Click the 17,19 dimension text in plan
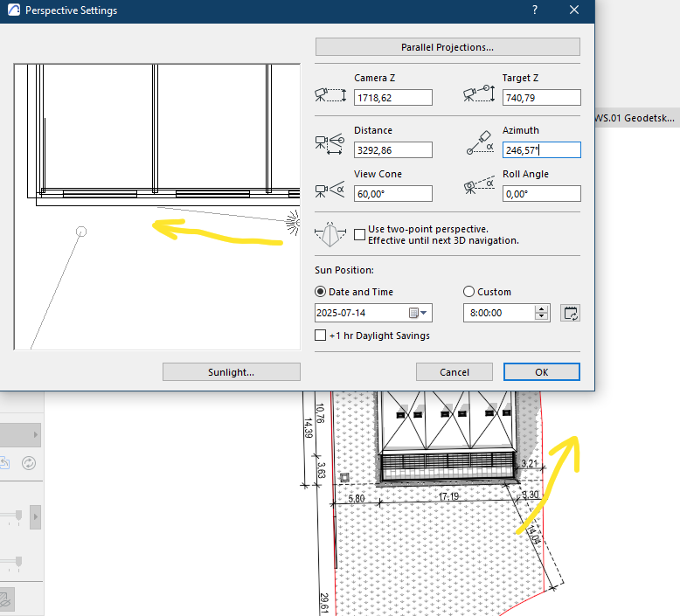 coord(448,496)
